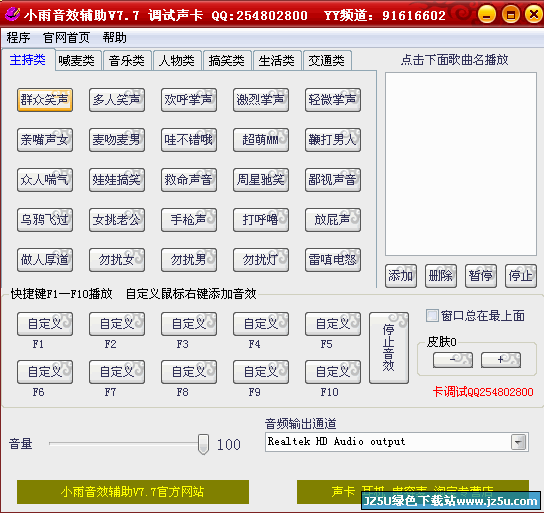
Task: Click the F8 自定义 button
Action: point(189,372)
